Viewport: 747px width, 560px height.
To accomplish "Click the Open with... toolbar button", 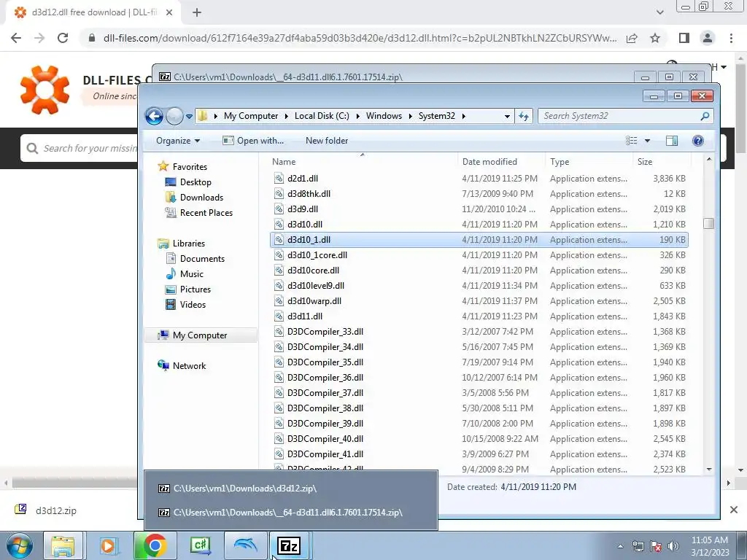I will tap(253, 141).
